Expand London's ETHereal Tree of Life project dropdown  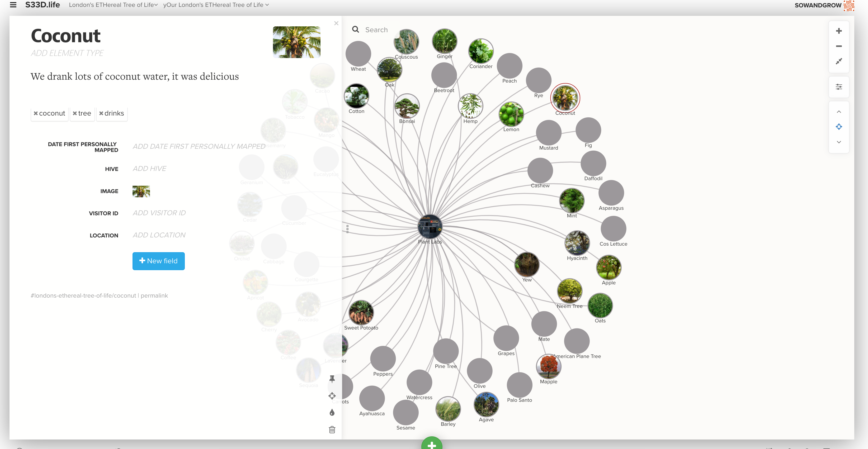point(113,5)
